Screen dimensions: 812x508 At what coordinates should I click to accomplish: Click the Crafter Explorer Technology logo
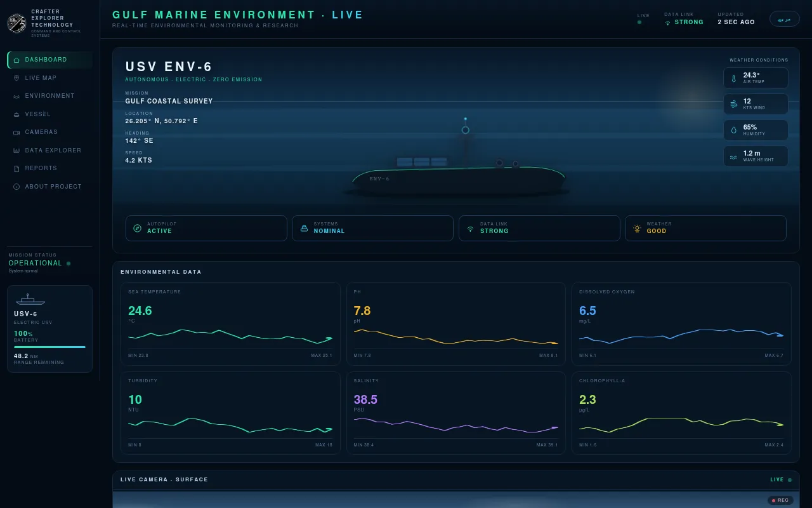16,23
